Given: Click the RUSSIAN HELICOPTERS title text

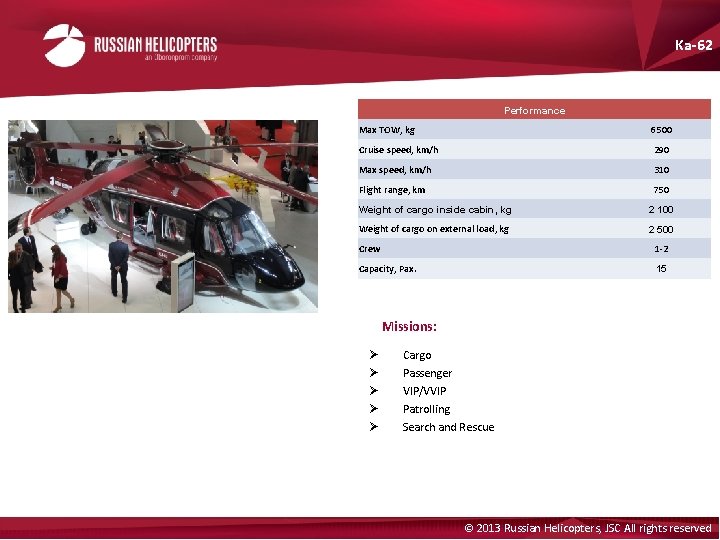Looking at the screenshot, I should coord(156,45).
